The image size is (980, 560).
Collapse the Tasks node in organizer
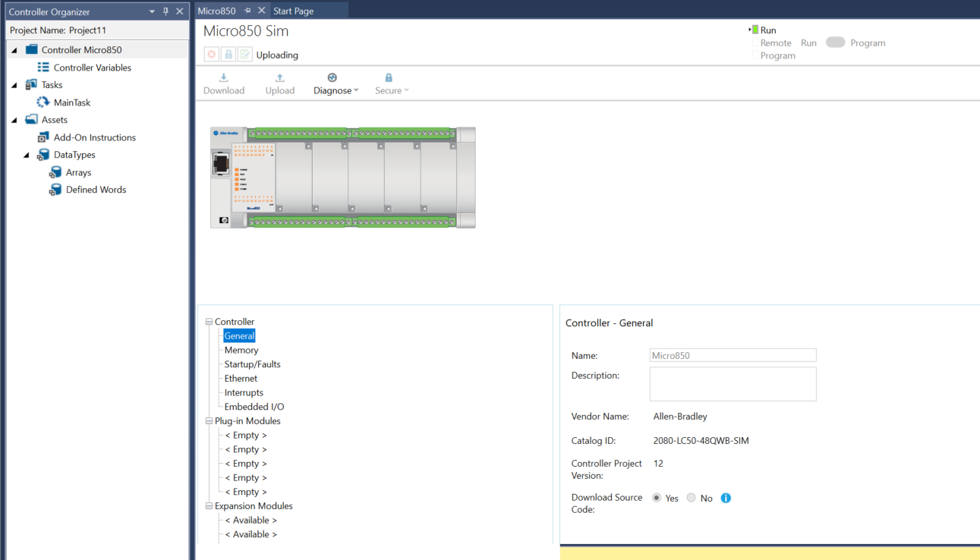(14, 85)
